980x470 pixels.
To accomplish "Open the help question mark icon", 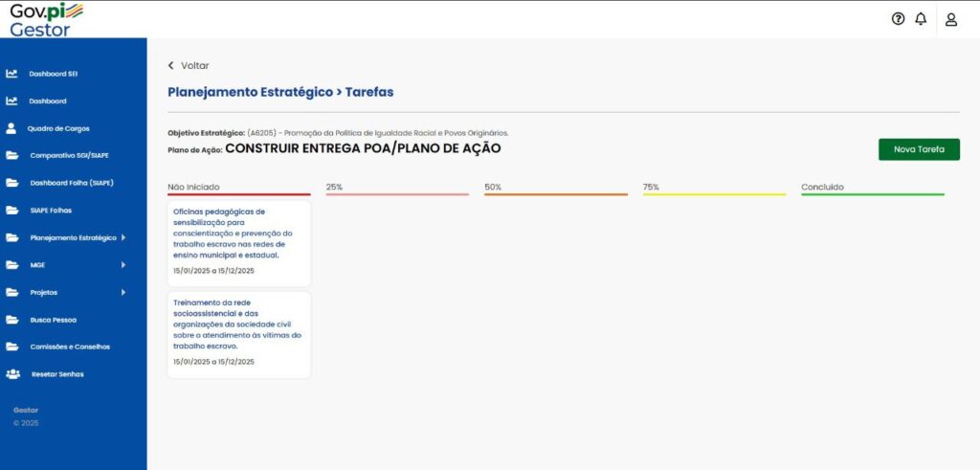I will (898, 19).
